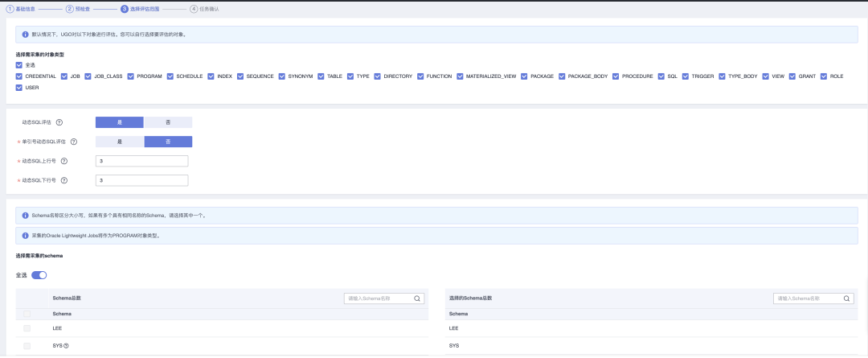The image size is (868, 358).
Task: Open help icon next to 单引号动态SQL评估
Action: tap(74, 142)
